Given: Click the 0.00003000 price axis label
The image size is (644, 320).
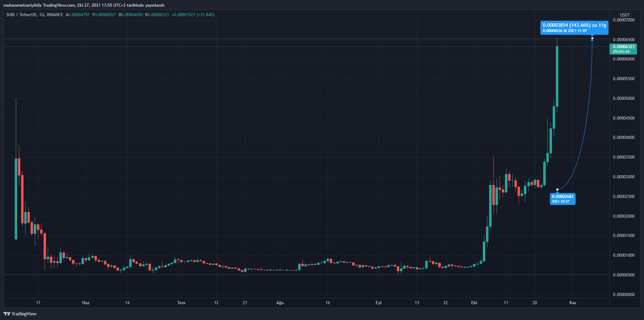Looking at the screenshot, I should pos(624,177).
